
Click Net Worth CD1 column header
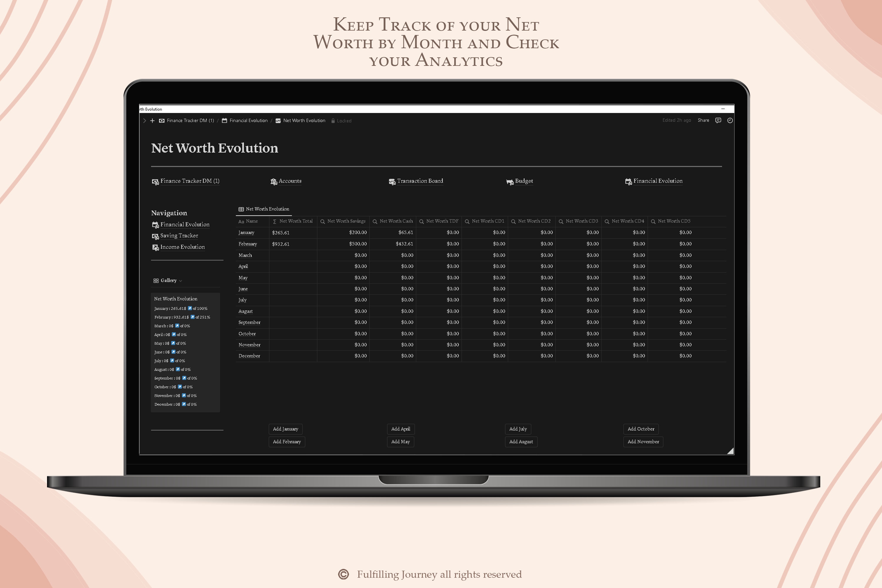(x=485, y=222)
